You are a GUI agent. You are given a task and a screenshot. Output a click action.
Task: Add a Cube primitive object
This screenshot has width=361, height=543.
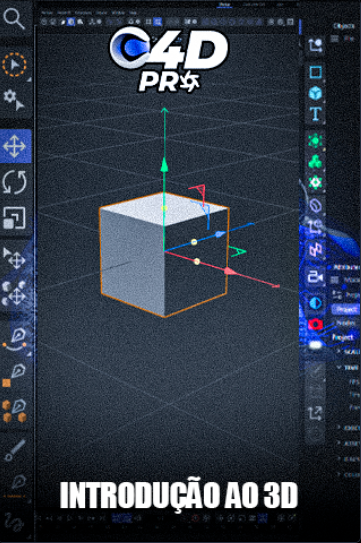click(315, 93)
